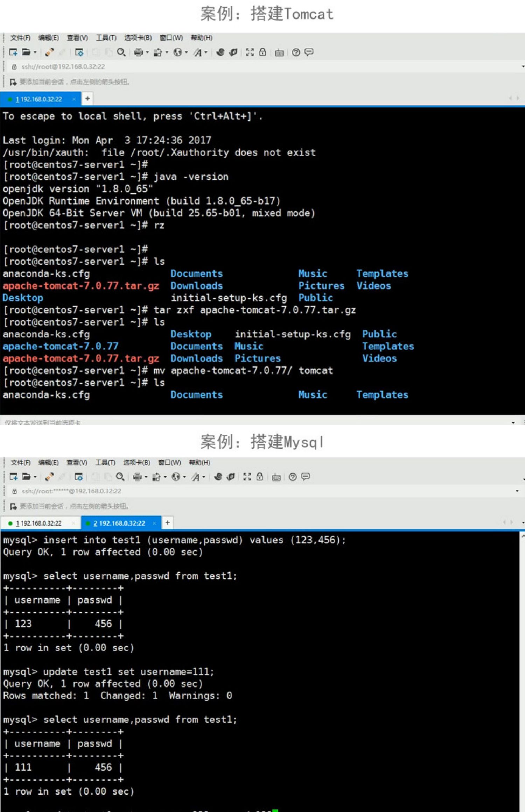The height and width of the screenshot is (812, 525).
Task: Click the Lock screen icon in the Tomcat window
Action: tap(262, 52)
